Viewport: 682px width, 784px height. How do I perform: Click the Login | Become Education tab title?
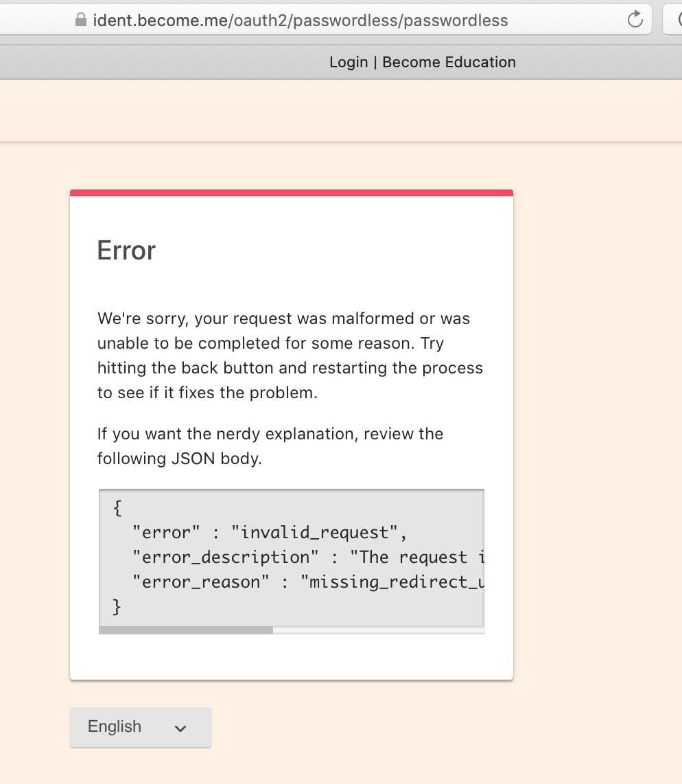pyautogui.click(x=423, y=62)
